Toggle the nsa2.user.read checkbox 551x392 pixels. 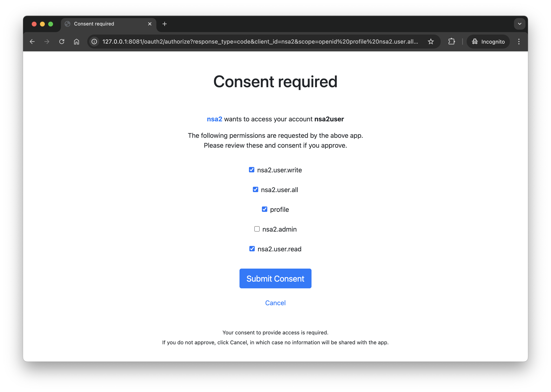tap(252, 249)
